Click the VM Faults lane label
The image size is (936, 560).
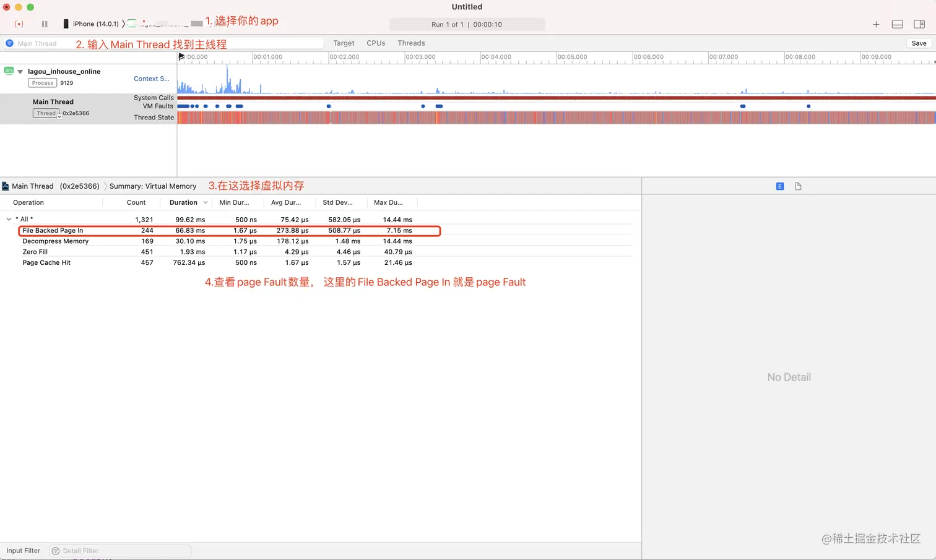(x=158, y=106)
